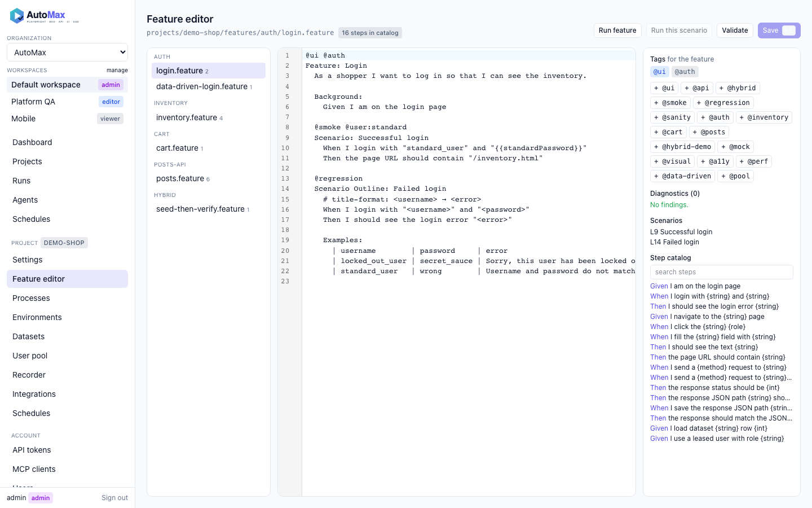The height and width of the screenshot is (508, 812).
Task: Open API tokens page
Action: (x=67, y=450)
